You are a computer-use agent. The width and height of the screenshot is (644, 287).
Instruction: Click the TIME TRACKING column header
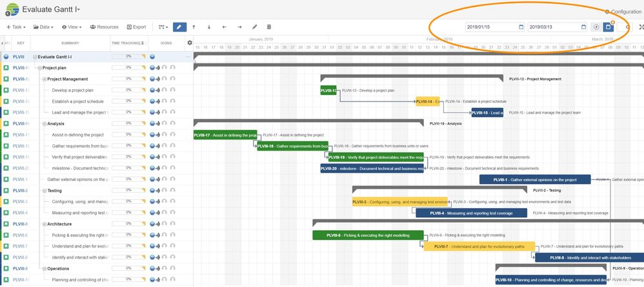click(x=128, y=43)
